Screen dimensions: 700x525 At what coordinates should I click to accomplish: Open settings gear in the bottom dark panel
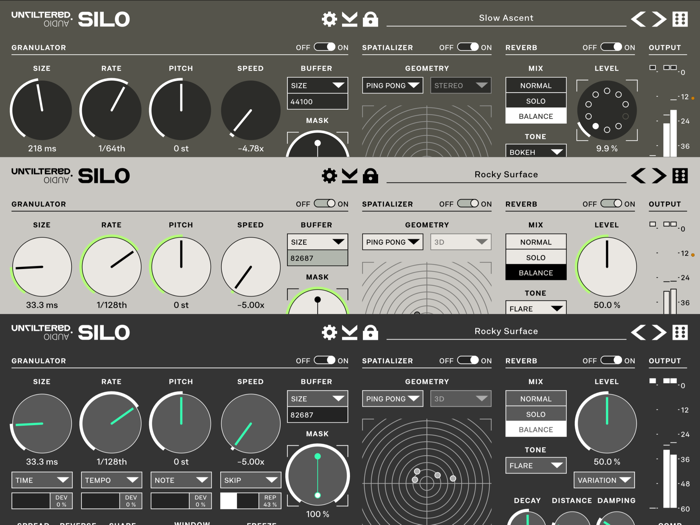pos(329,333)
